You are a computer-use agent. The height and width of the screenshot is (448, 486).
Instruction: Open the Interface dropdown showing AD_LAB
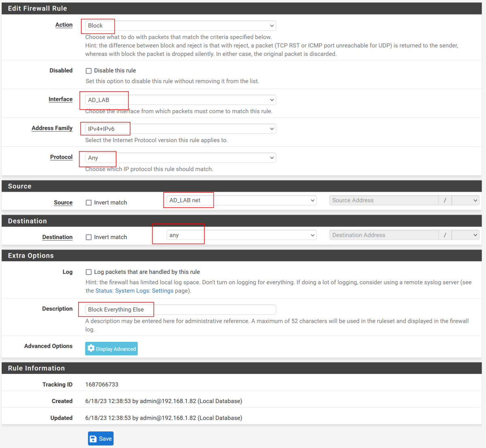coord(180,100)
